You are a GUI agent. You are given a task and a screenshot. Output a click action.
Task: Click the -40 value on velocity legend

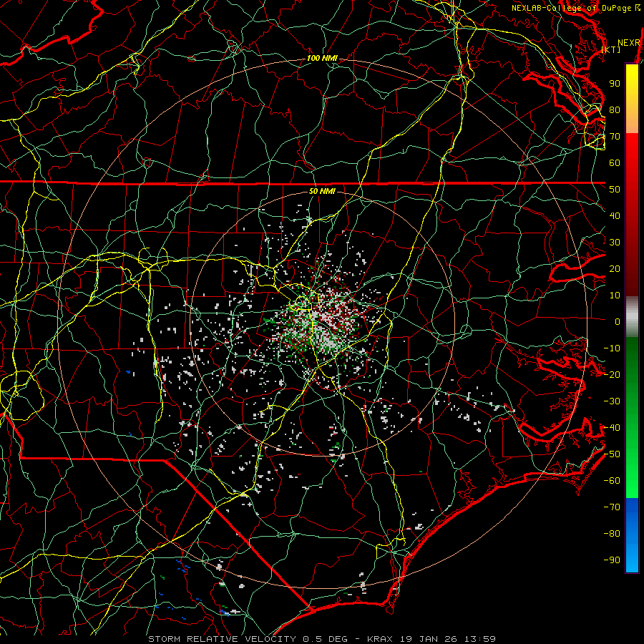point(612,428)
